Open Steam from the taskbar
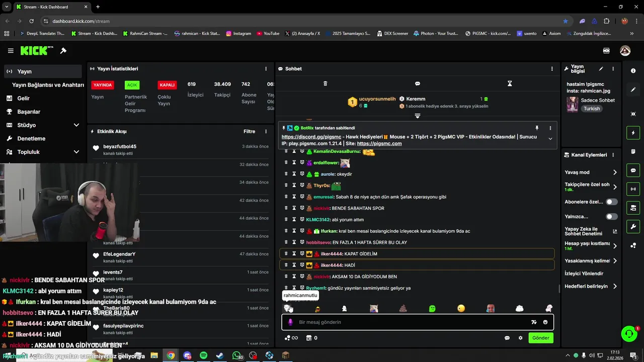Screen dimensions: 644x362 click(220, 355)
